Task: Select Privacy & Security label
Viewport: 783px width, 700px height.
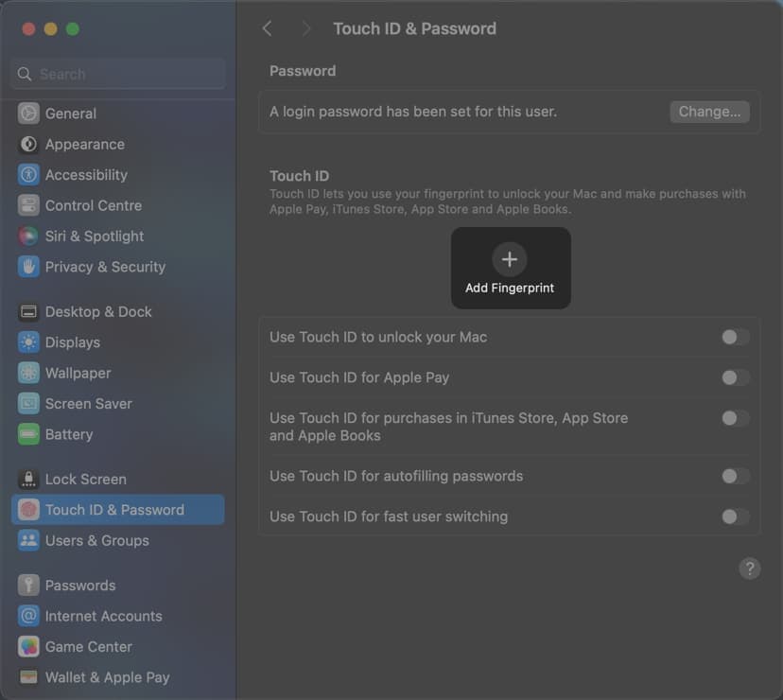Action: (105, 267)
